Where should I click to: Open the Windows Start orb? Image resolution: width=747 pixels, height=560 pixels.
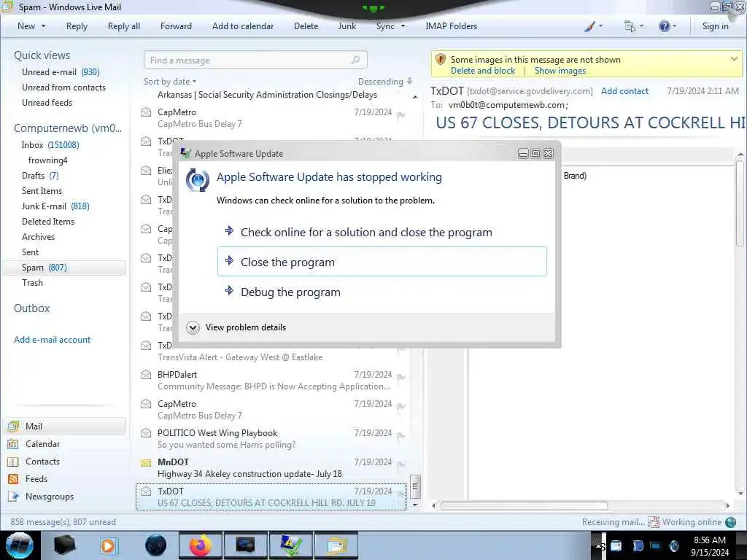tap(20, 545)
